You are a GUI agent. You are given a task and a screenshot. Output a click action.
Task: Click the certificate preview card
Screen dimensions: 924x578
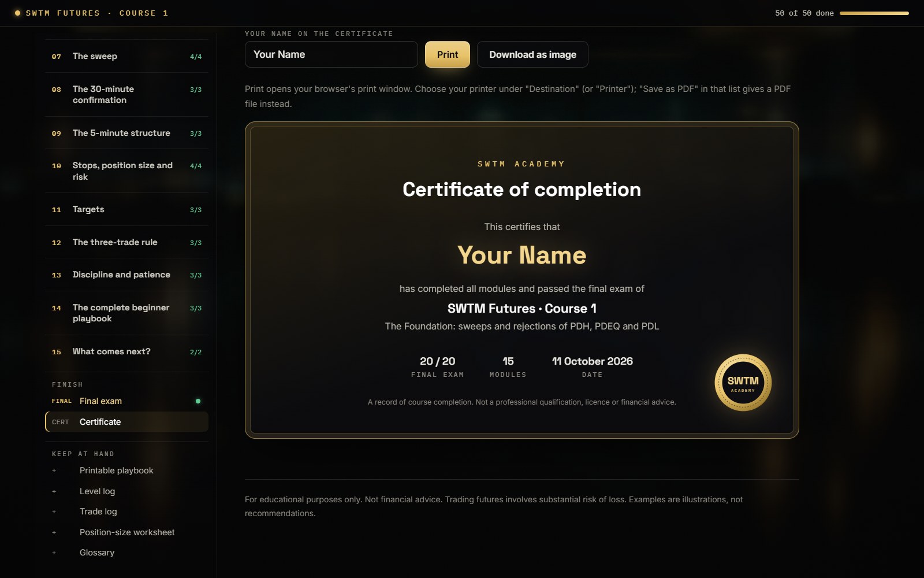point(522,280)
